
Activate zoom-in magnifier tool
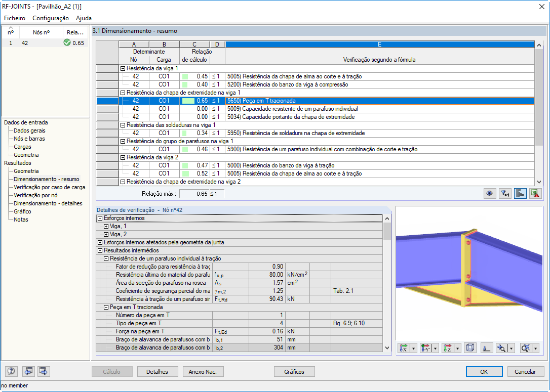click(x=502, y=348)
